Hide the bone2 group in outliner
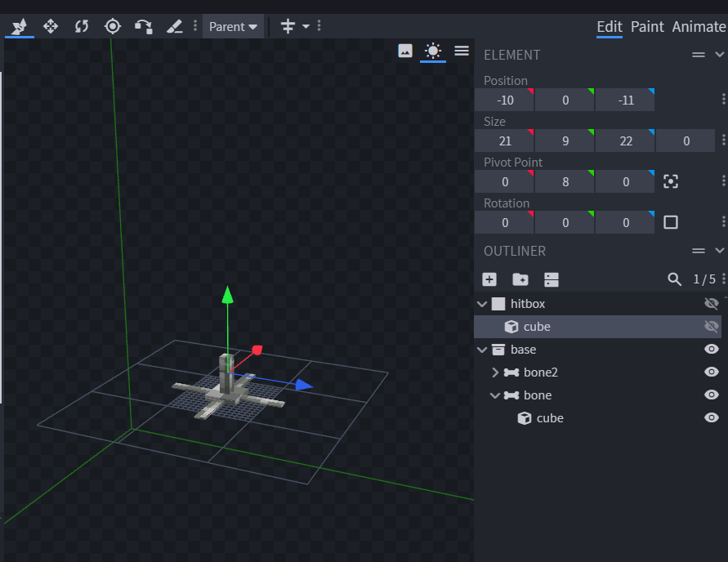Image resolution: width=728 pixels, height=562 pixels. pos(712,372)
